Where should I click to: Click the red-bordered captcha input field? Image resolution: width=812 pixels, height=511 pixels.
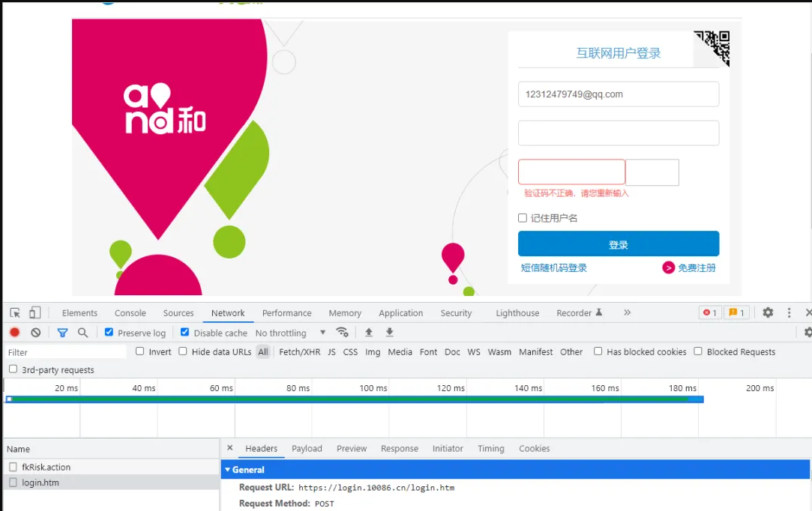[x=572, y=172]
